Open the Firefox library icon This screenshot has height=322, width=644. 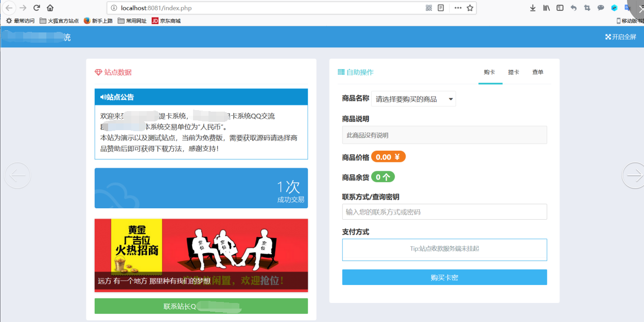point(546,8)
